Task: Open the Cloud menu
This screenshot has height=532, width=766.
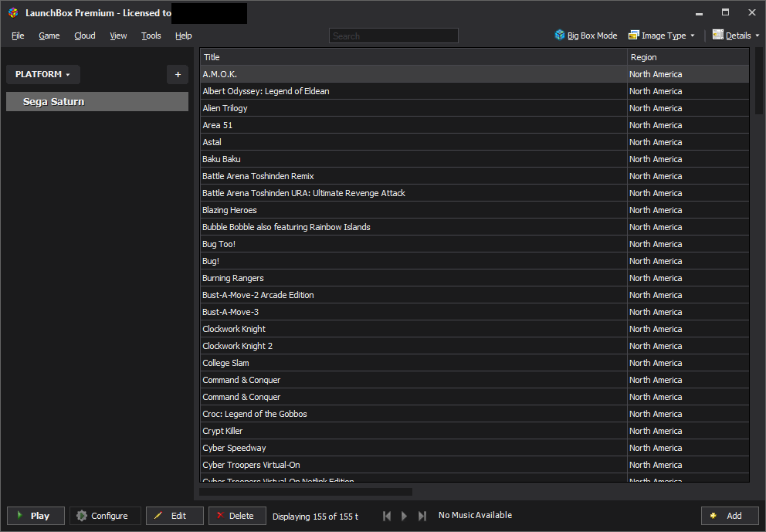Action: coord(84,36)
